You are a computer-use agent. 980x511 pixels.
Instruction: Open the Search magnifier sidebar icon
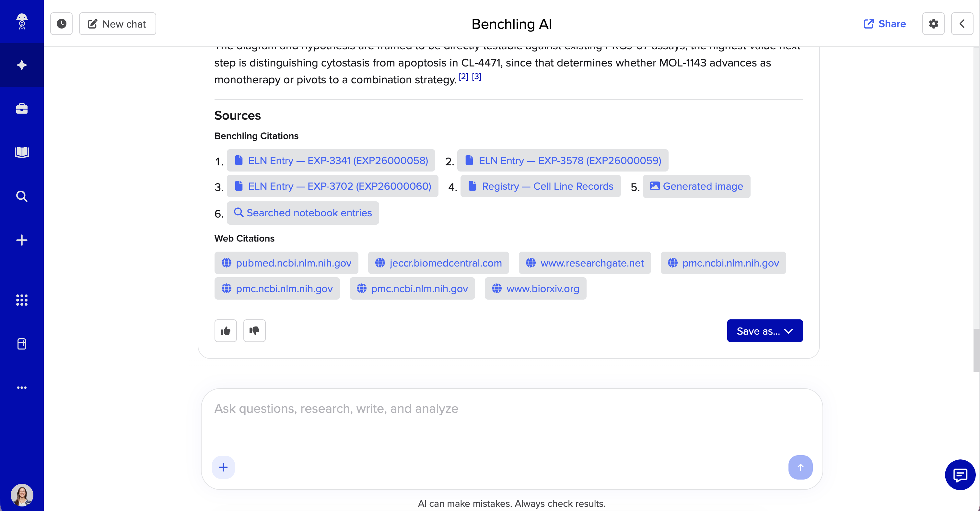[x=22, y=196]
